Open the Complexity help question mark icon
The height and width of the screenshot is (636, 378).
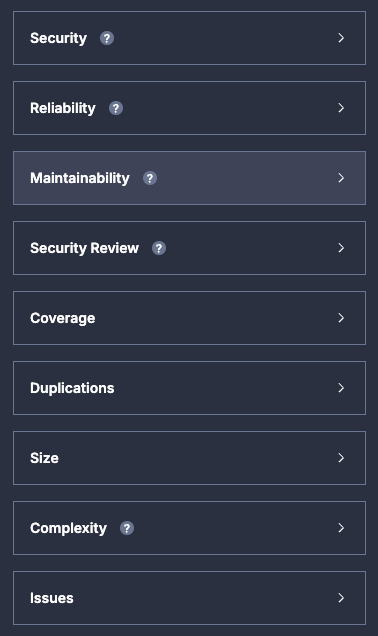click(127, 528)
